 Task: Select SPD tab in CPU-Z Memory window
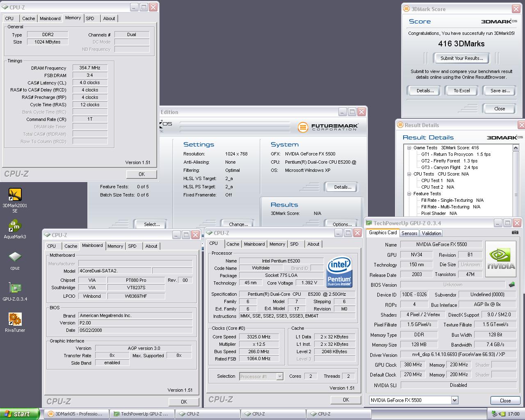click(90, 18)
